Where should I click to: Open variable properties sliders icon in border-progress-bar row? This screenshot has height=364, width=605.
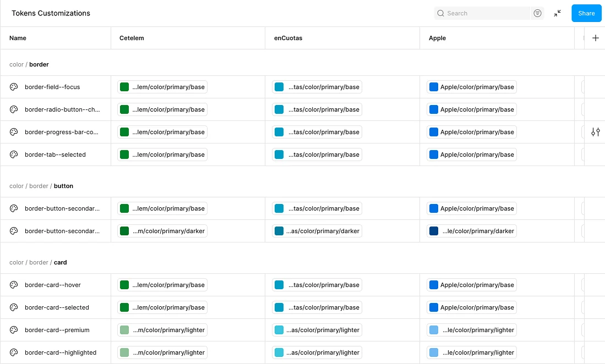[595, 132]
